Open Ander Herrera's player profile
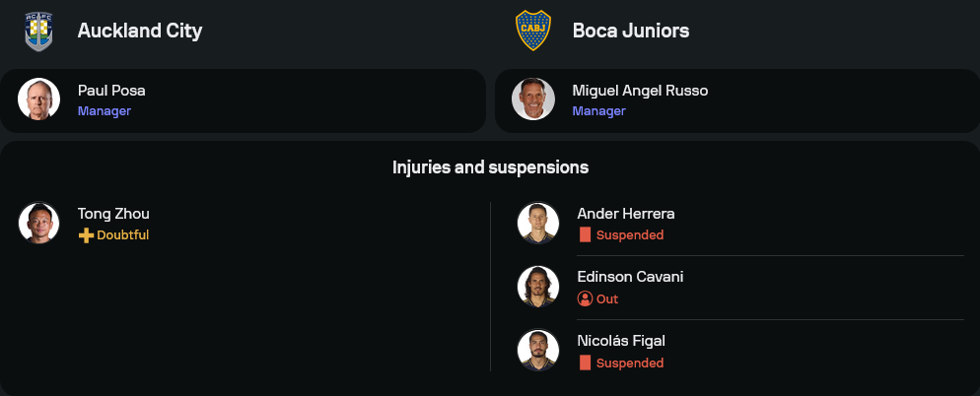This screenshot has height=396, width=980. point(626,214)
